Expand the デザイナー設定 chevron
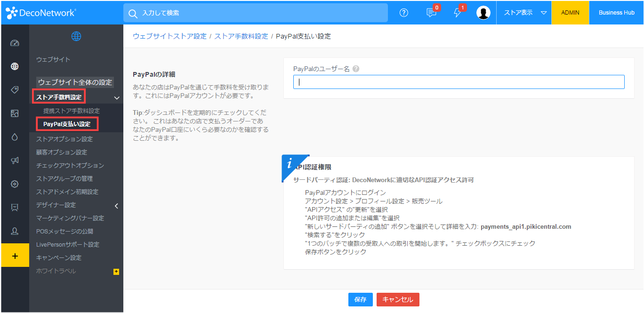The image size is (644, 313). (117, 206)
